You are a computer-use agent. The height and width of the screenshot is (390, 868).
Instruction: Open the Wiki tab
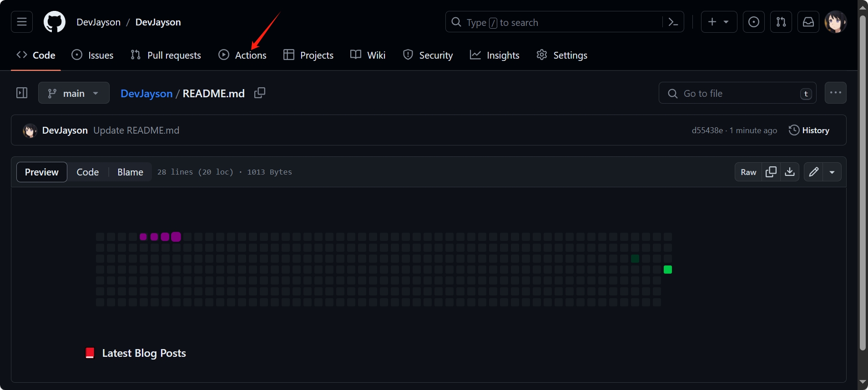tap(368, 55)
